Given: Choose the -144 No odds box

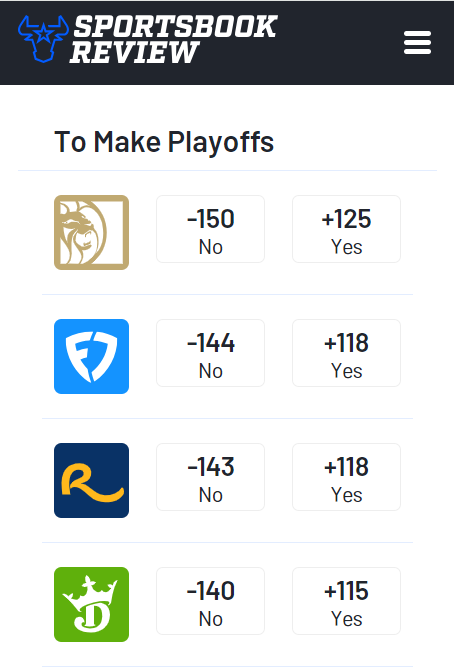Looking at the screenshot, I should point(210,353).
